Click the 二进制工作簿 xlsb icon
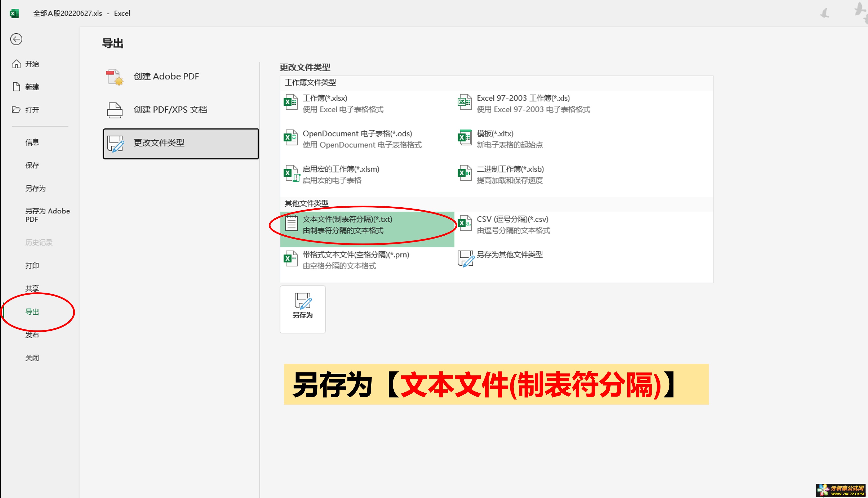 464,173
